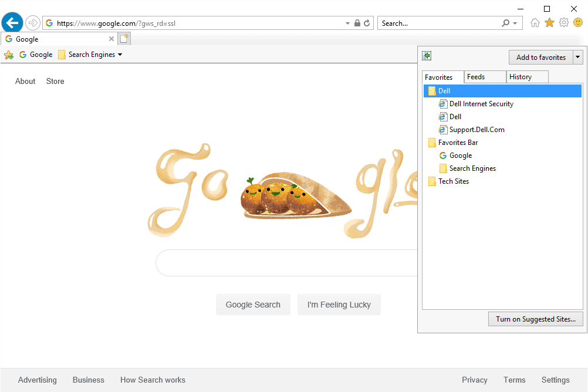This screenshot has width=588, height=392.
Task: Click the gold Favorites star icon
Action: coord(549,23)
